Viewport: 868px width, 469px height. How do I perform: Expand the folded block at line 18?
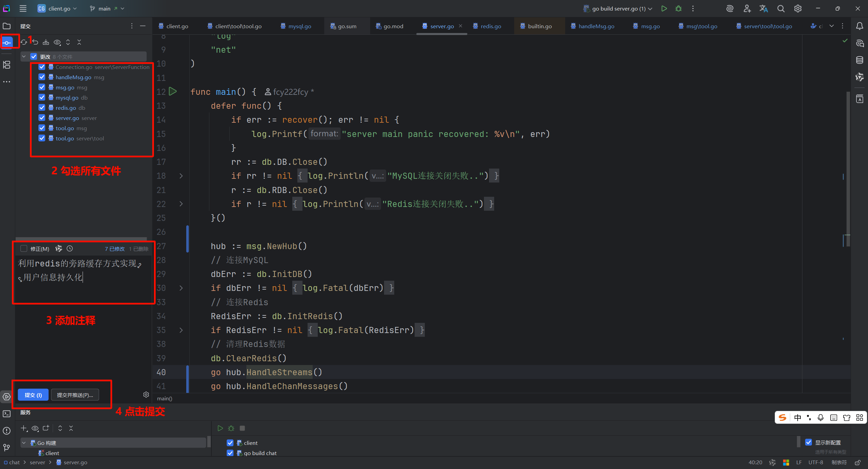coord(181,176)
